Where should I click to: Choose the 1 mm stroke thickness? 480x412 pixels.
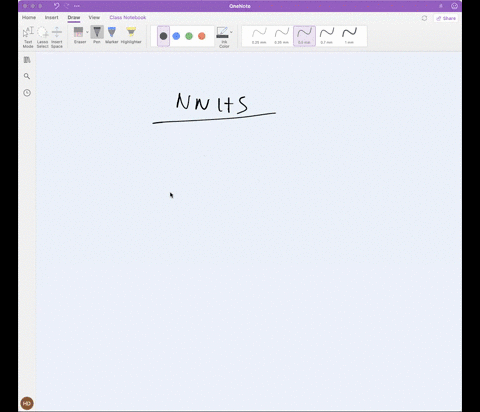tap(349, 36)
